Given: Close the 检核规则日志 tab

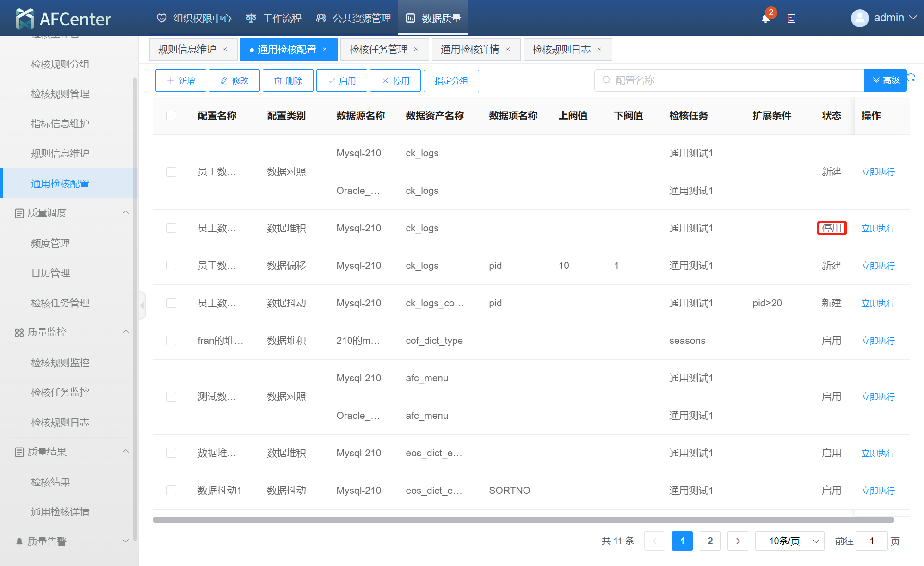Looking at the screenshot, I should [x=599, y=50].
